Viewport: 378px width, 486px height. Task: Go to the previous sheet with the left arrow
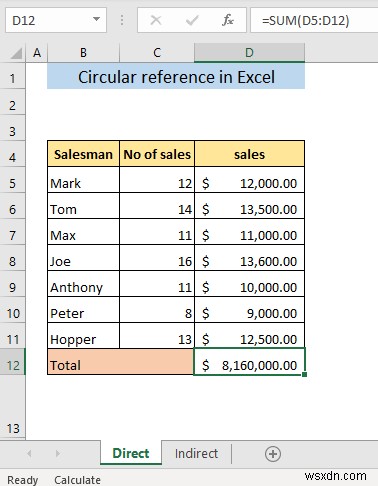(29, 453)
